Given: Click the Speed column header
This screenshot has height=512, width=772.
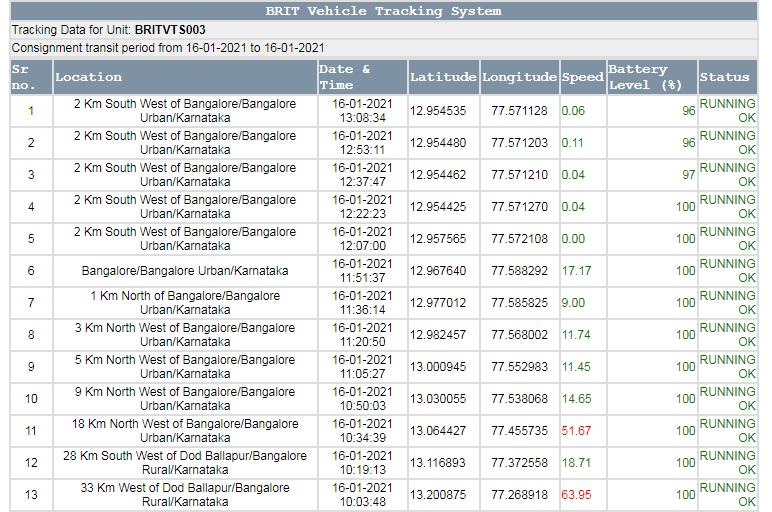Looking at the screenshot, I should 583,77.
